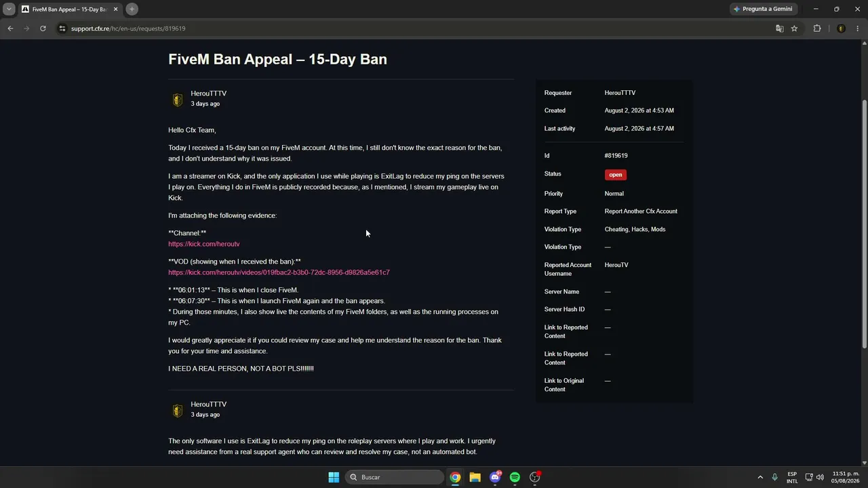The image size is (868, 488).
Task: Open Discord from taskbar
Action: 495,477
